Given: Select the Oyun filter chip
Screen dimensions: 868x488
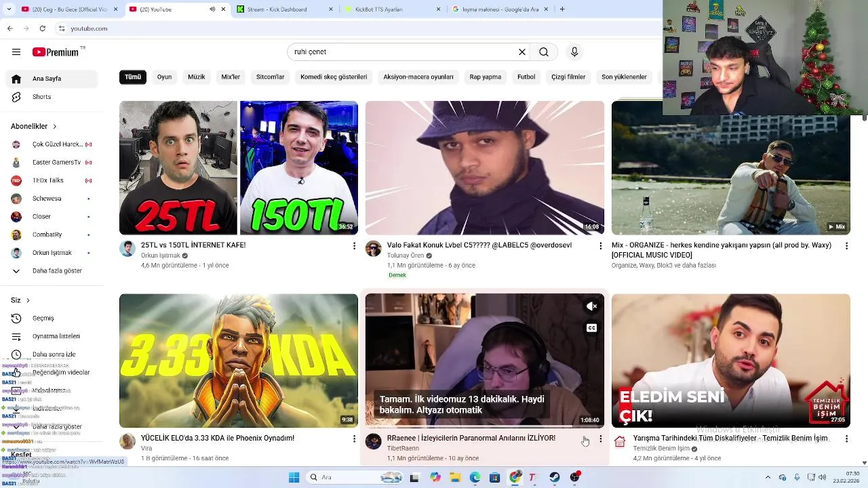Looking at the screenshot, I should point(164,77).
